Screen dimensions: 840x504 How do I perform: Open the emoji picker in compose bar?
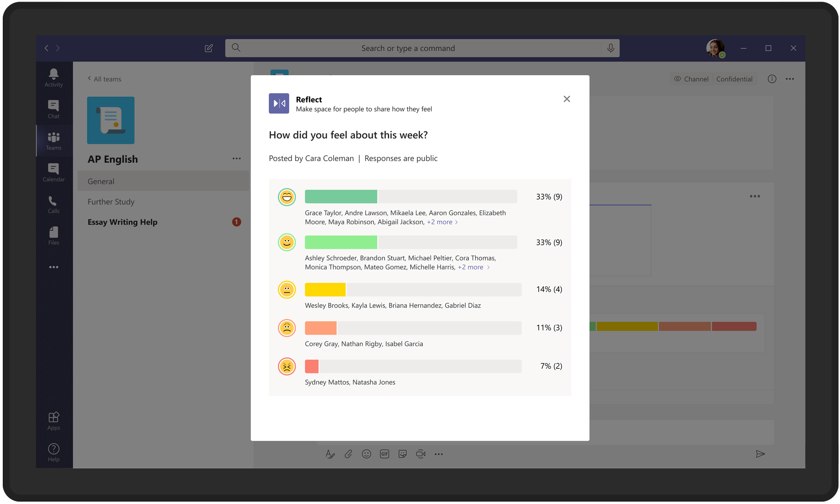(x=366, y=454)
